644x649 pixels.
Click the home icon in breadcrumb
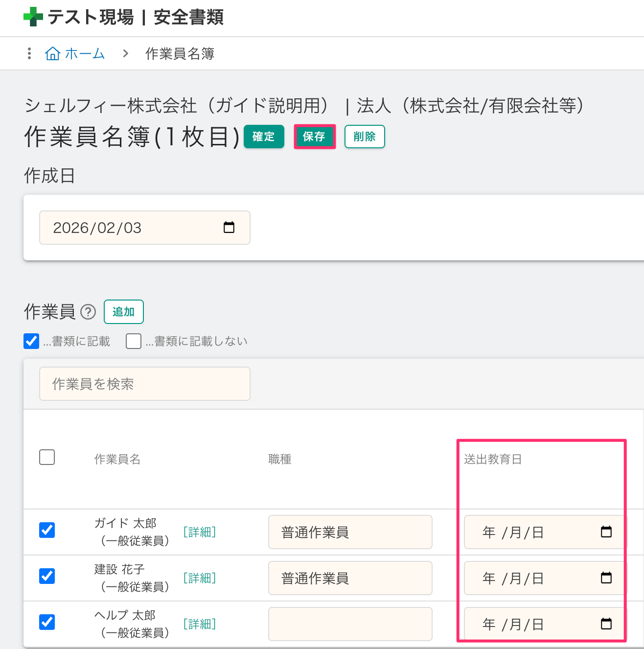[52, 53]
